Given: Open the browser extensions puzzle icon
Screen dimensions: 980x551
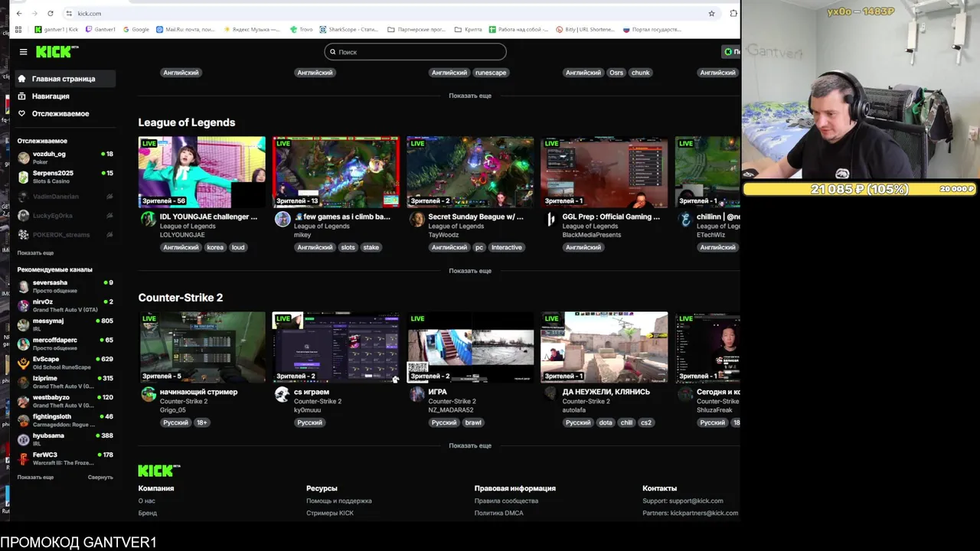Looking at the screenshot, I should pyautogui.click(x=733, y=13).
